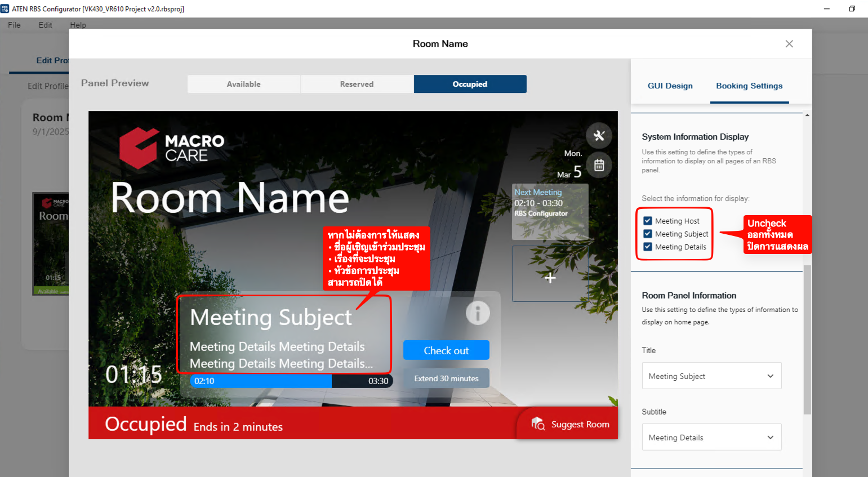Uncheck the Meeting Subject checkbox
Screen dimensions: 868x477
[648, 234]
